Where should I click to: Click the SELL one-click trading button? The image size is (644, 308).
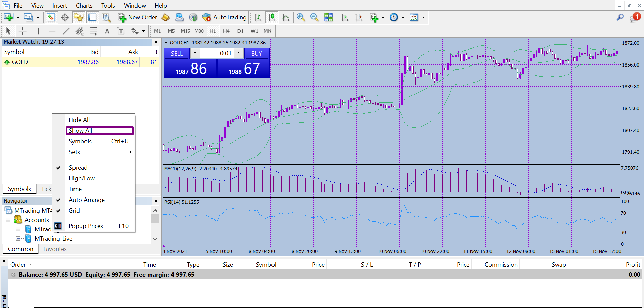click(x=177, y=53)
